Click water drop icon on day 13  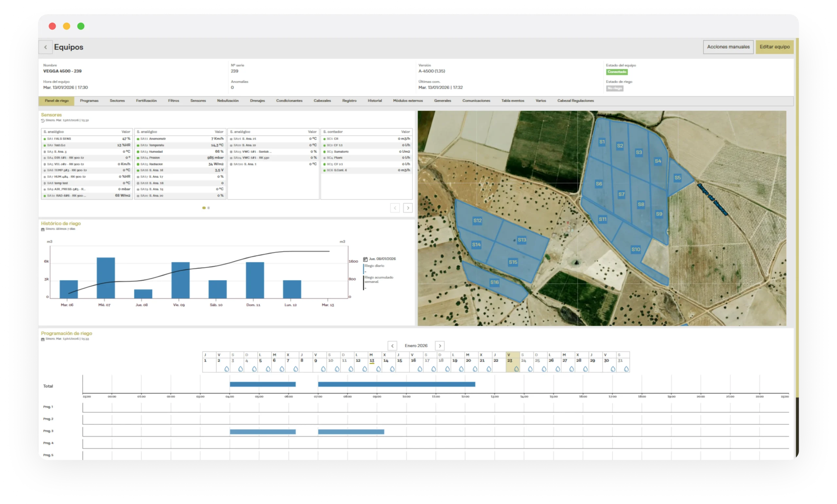point(378,369)
